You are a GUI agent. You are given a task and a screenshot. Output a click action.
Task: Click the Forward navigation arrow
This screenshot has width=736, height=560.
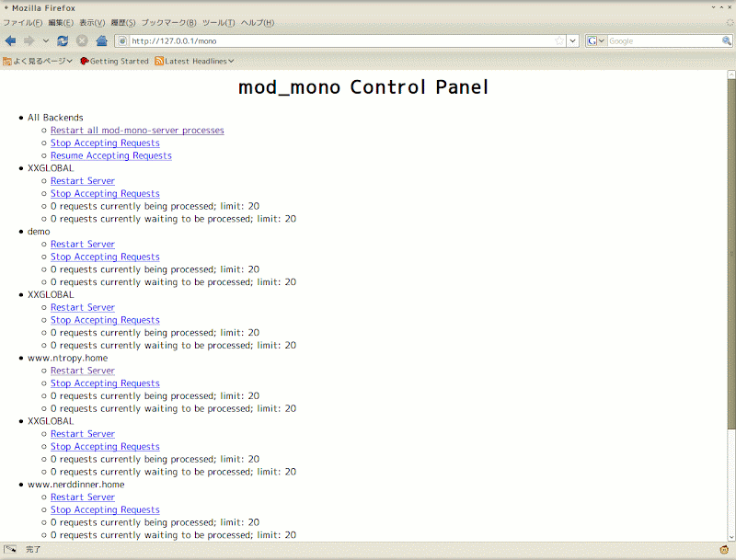coord(29,40)
